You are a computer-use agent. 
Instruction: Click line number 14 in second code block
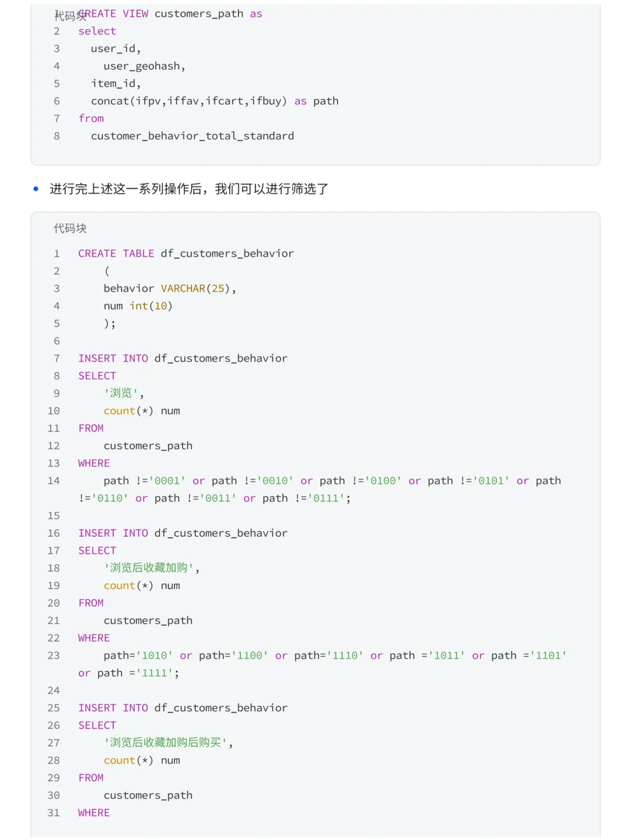(x=54, y=481)
